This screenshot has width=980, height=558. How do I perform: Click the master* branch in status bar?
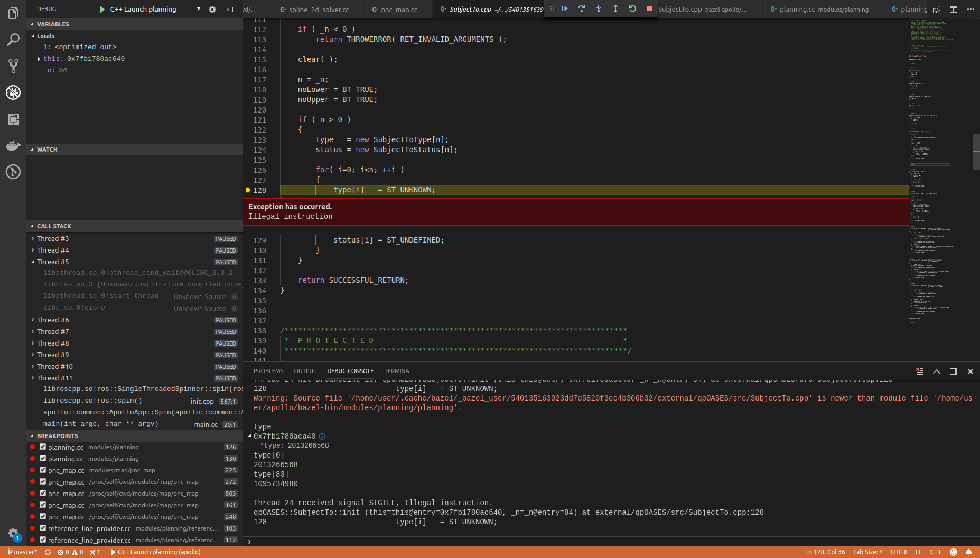point(23,552)
